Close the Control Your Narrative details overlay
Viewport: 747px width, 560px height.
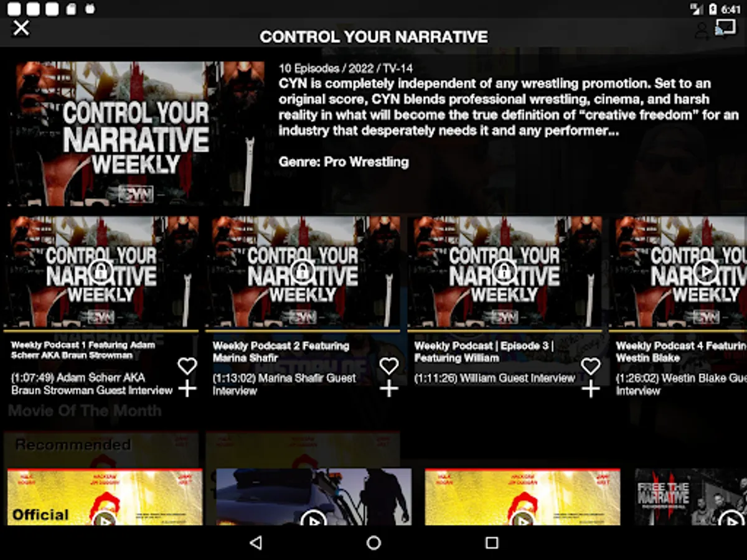(21, 28)
